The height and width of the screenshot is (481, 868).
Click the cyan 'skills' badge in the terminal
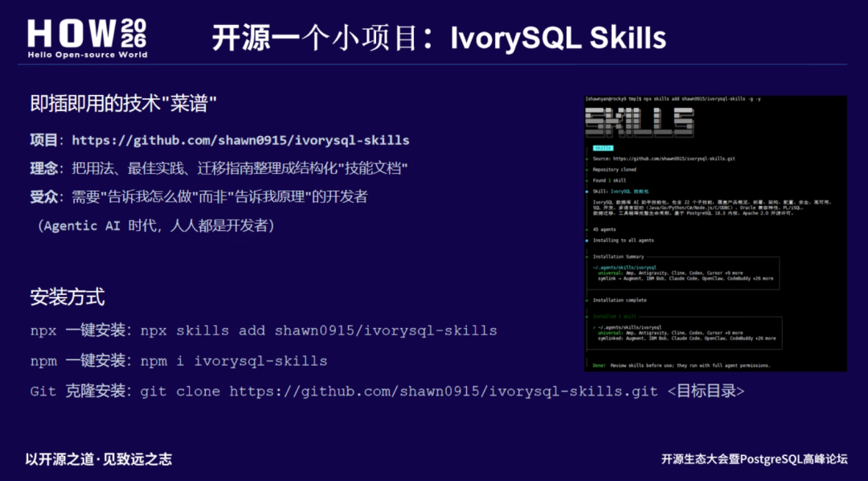coord(603,148)
